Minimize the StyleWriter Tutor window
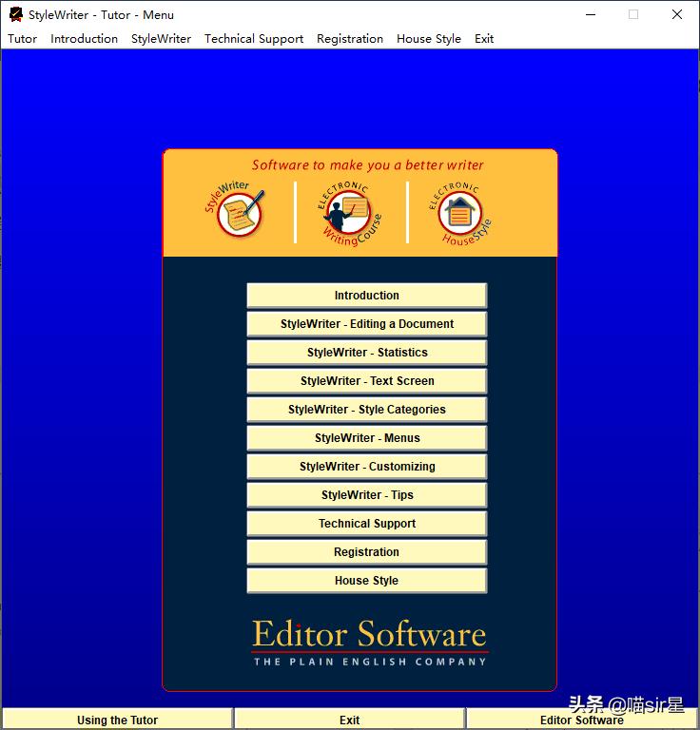 591,14
